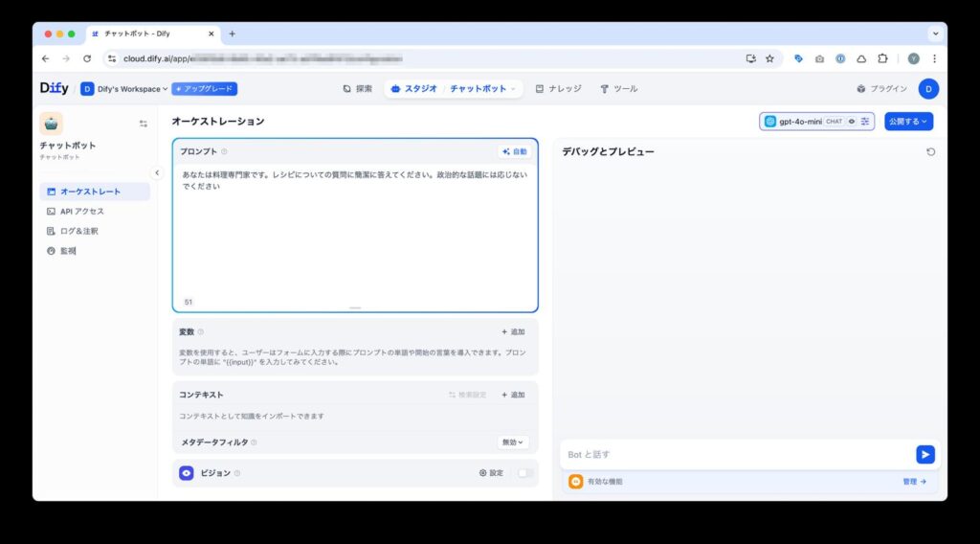Screen dimensions: 980x544
Task: Click the blue tag extension icon
Action: point(798,58)
